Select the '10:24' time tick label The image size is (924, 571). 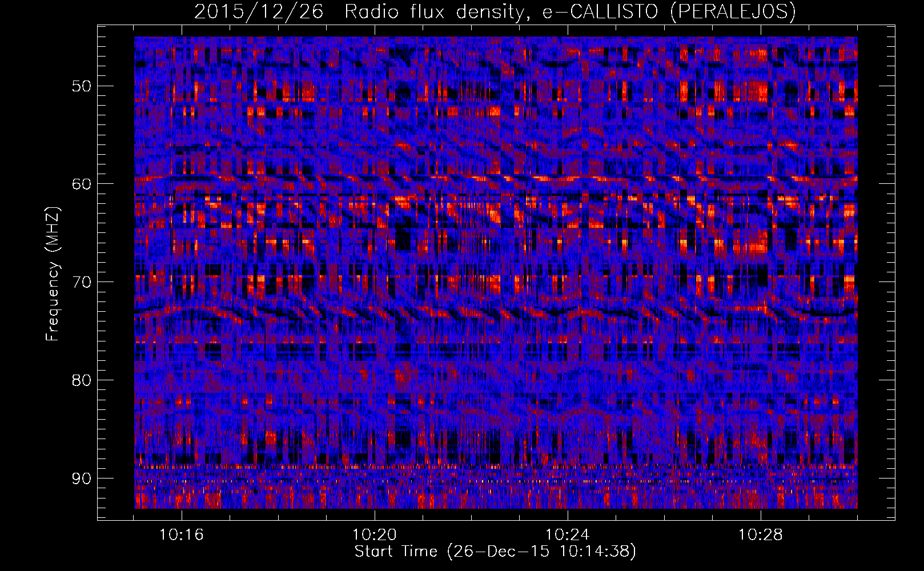(568, 535)
